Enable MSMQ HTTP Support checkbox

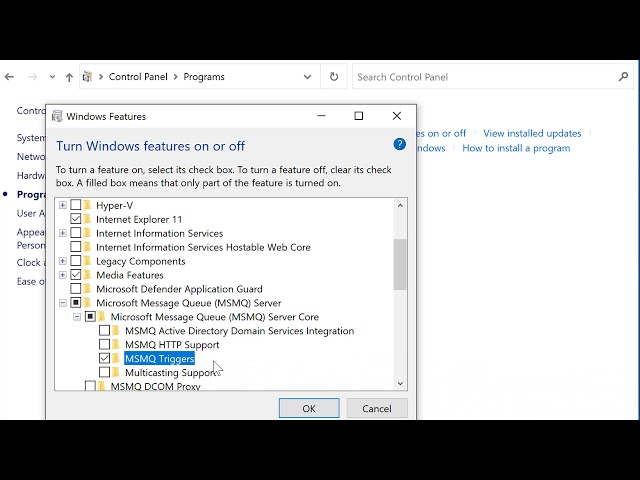(x=104, y=344)
